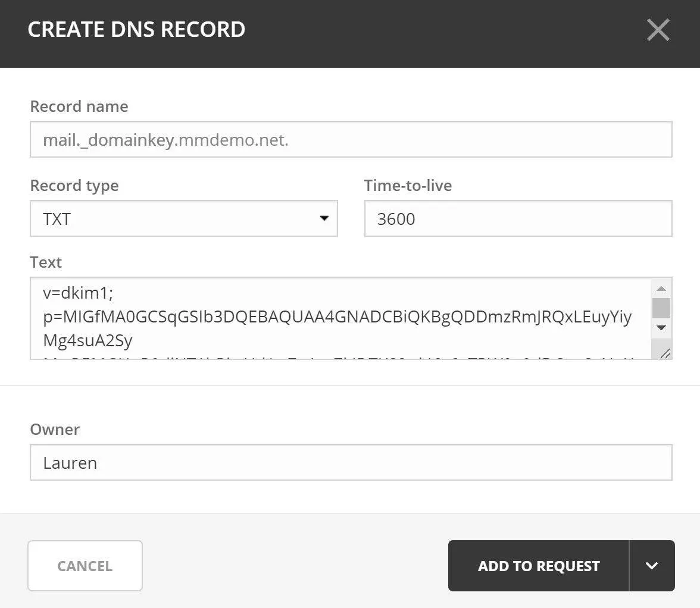Click the Text area scroll down arrow
Image resolution: width=700 pixels, height=608 pixels.
[x=661, y=327]
